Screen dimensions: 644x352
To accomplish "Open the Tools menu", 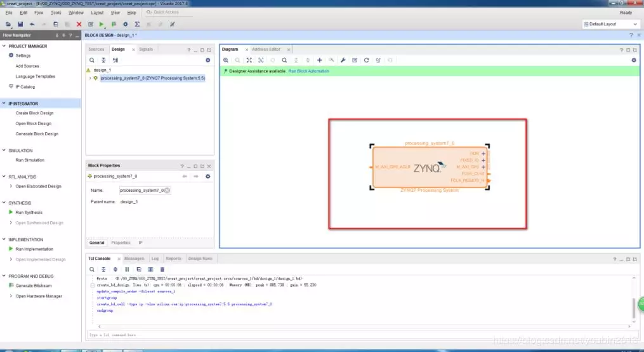I will 56,13.
